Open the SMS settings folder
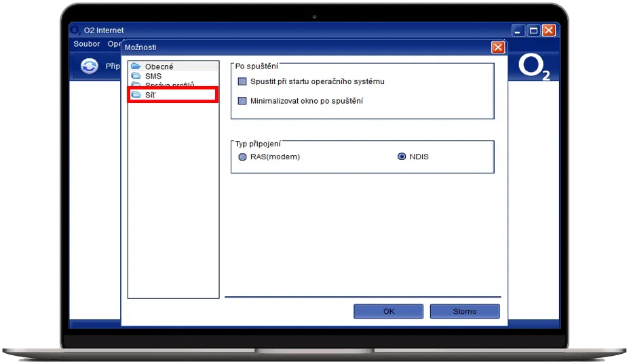Screen dimensions: 629x364 coord(153,76)
